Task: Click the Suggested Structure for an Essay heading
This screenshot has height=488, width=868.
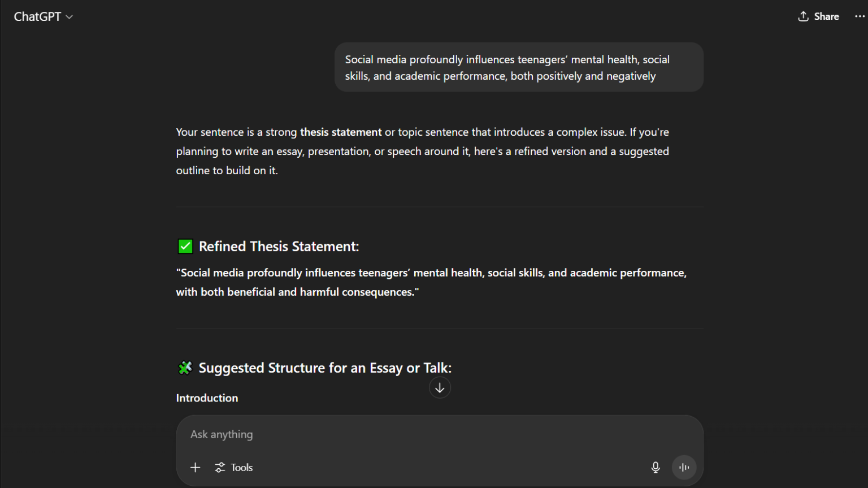Action: pyautogui.click(x=325, y=368)
